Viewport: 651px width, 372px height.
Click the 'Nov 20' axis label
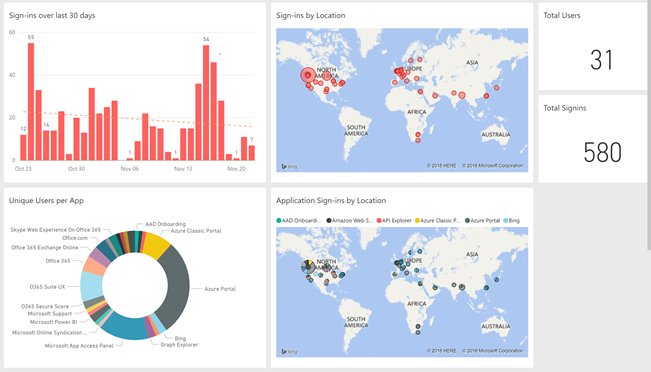click(236, 169)
